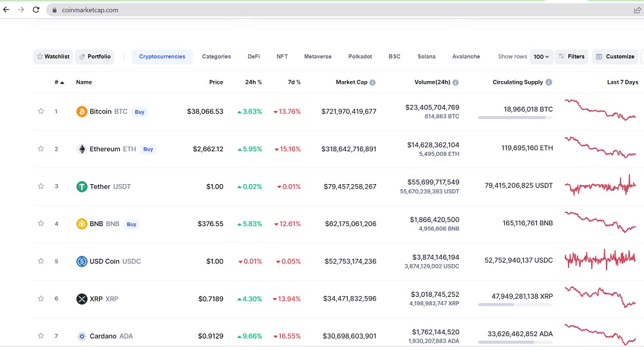Click Bitcoin circulating supply progress bar

(x=515, y=118)
